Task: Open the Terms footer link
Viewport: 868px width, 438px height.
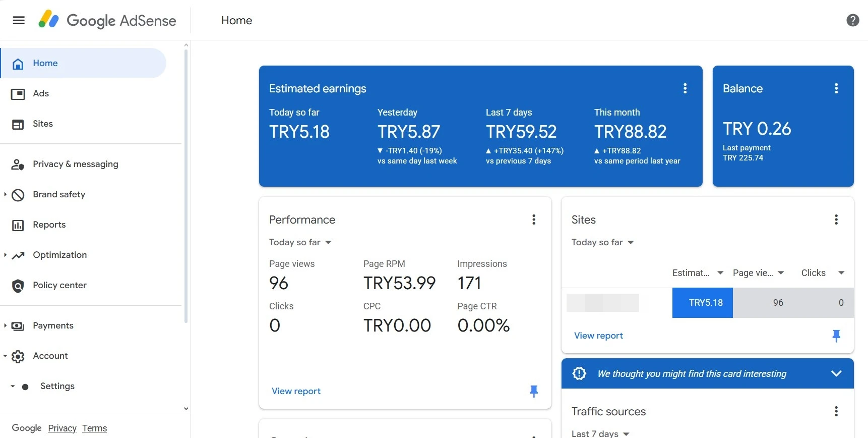Action: pos(95,428)
